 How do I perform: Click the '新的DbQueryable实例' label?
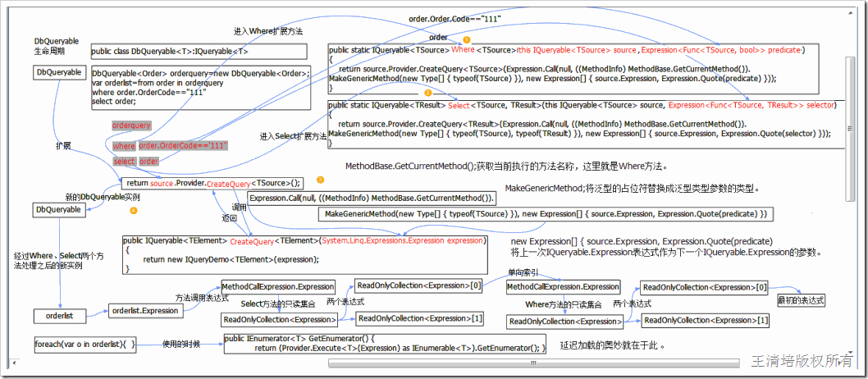click(x=103, y=197)
